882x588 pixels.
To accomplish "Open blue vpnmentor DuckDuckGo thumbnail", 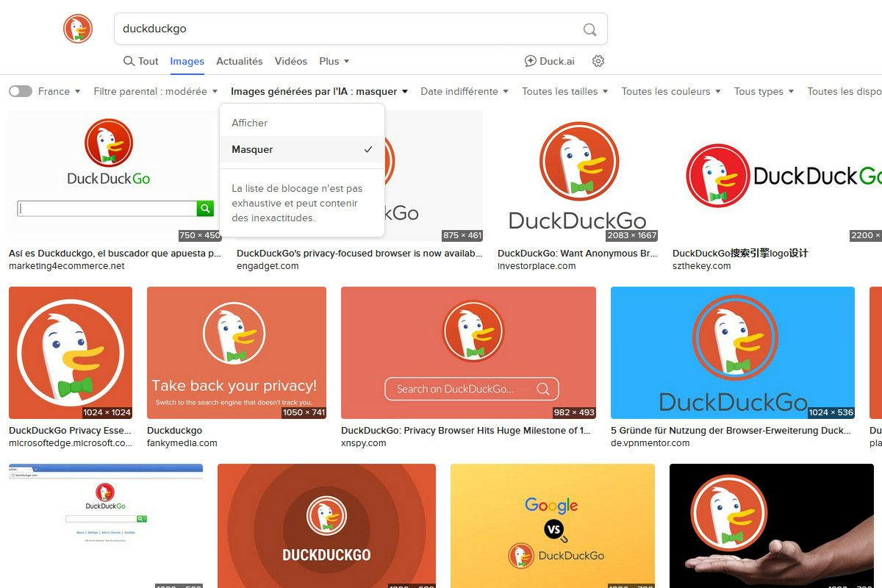I will pos(733,353).
